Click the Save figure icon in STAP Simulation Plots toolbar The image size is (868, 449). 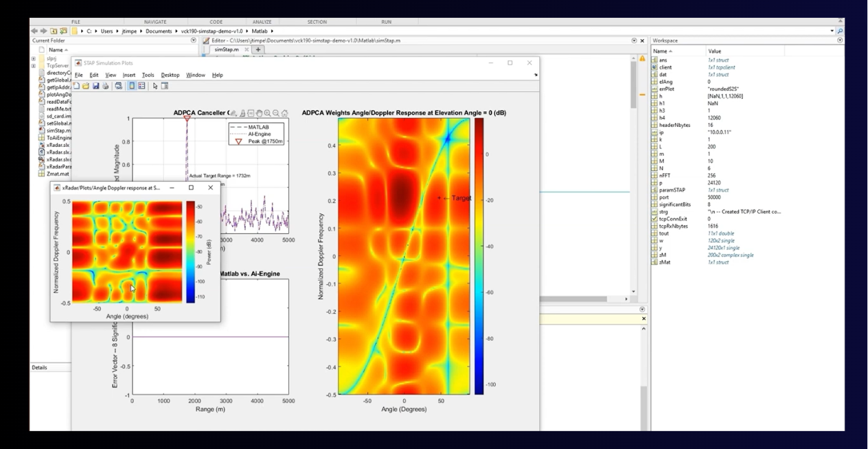pos(95,85)
